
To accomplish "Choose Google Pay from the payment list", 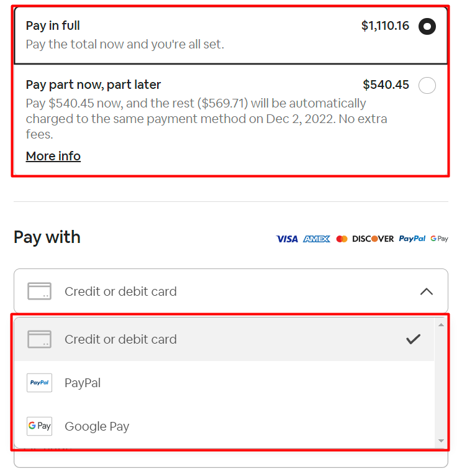I will pyautogui.click(x=97, y=426).
